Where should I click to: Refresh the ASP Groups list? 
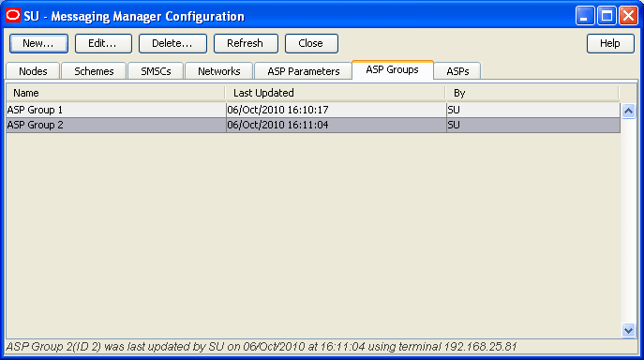click(246, 43)
